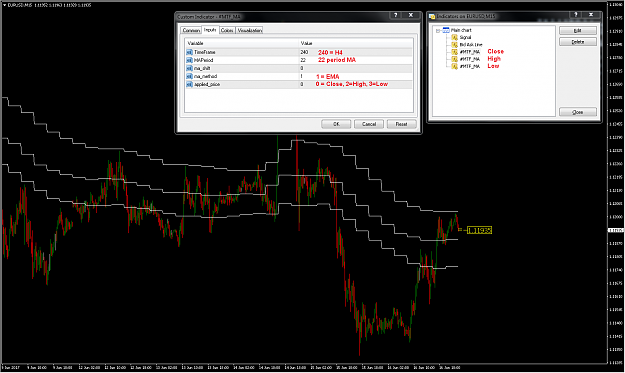Image resolution: width=625 pixels, height=373 pixels.
Task: Select the ma_shift value 0
Action: (x=302, y=68)
